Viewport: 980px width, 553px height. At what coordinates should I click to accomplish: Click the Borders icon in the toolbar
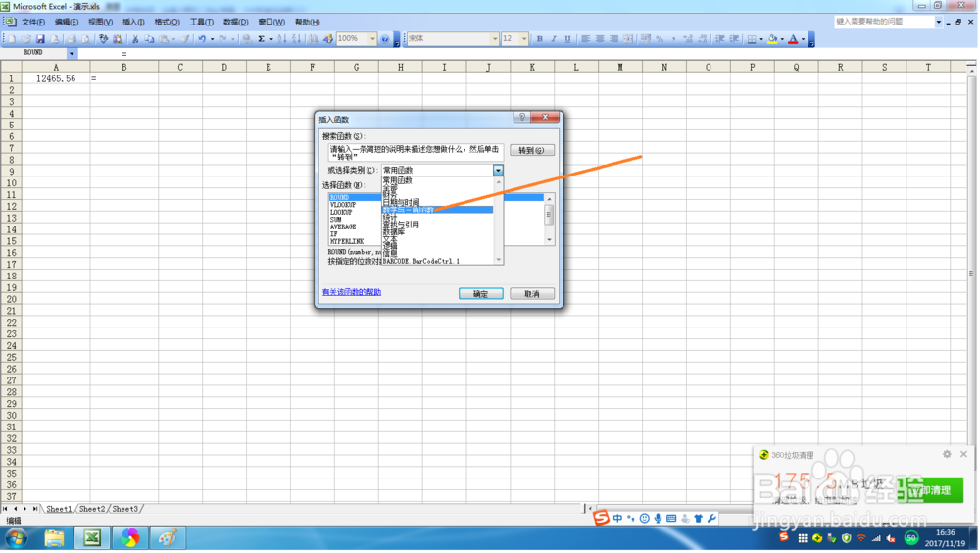click(752, 39)
